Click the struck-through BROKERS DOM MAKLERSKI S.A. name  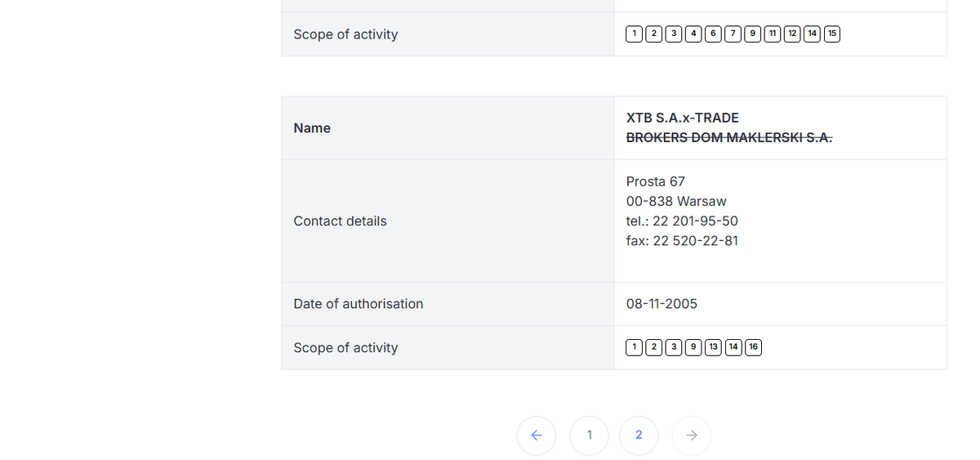pos(729,138)
